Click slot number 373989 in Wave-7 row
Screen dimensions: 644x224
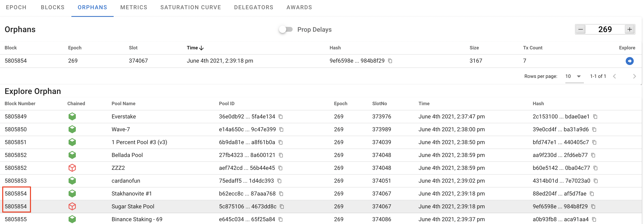coord(382,129)
